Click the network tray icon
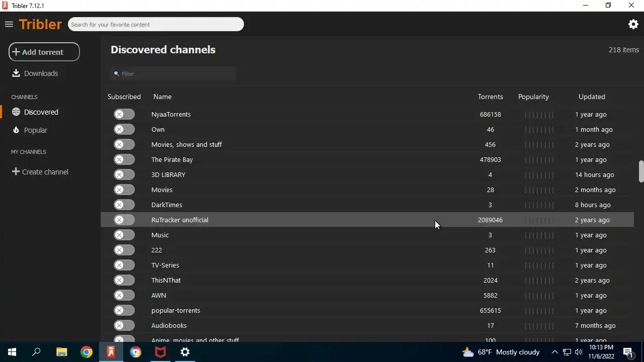 [x=567, y=352]
